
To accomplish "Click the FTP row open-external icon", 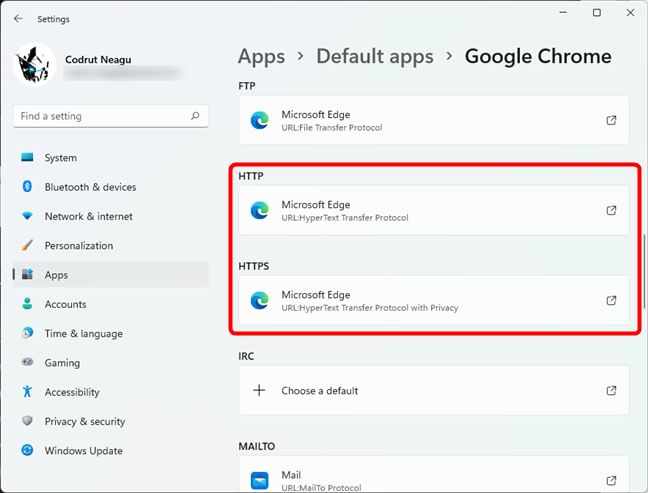I will click(611, 120).
